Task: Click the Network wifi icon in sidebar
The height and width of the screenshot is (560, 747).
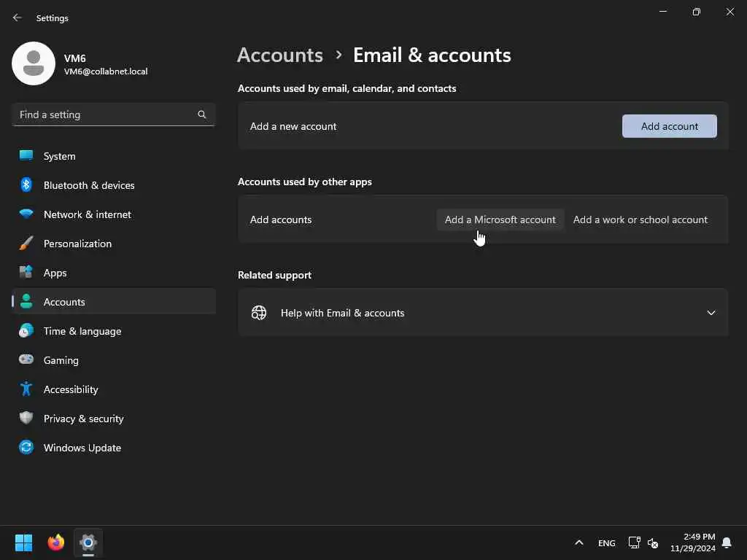Action: [26, 214]
